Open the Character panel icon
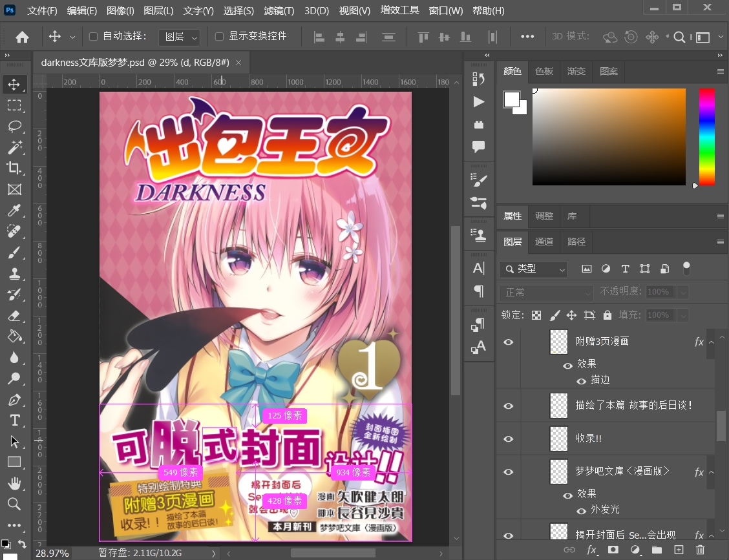 [x=478, y=269]
